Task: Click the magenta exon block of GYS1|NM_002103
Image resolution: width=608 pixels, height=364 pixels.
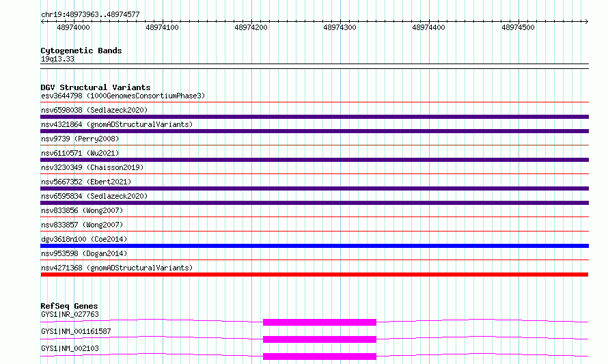Action: tap(320, 356)
